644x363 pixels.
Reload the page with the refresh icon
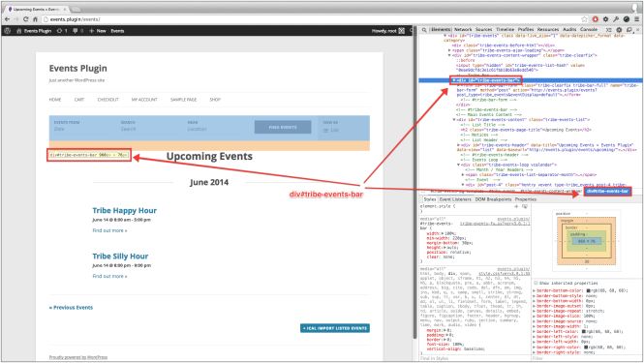(x=26, y=19)
